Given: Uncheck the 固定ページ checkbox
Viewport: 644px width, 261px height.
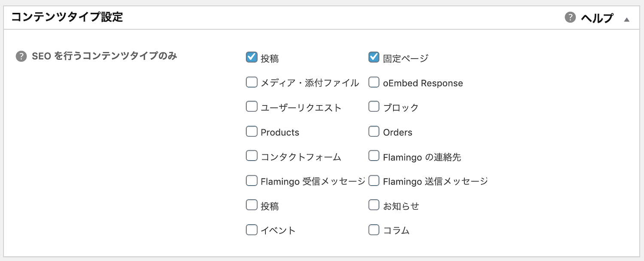Looking at the screenshot, I should [x=374, y=57].
